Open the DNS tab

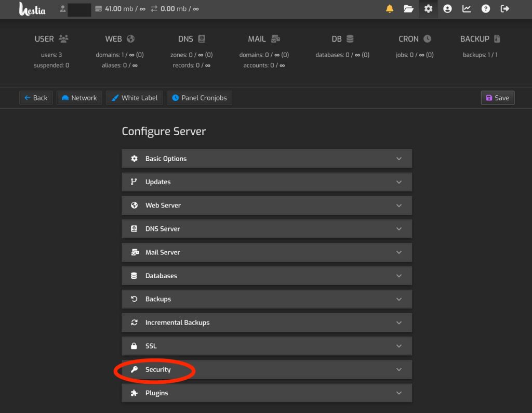coord(191,38)
